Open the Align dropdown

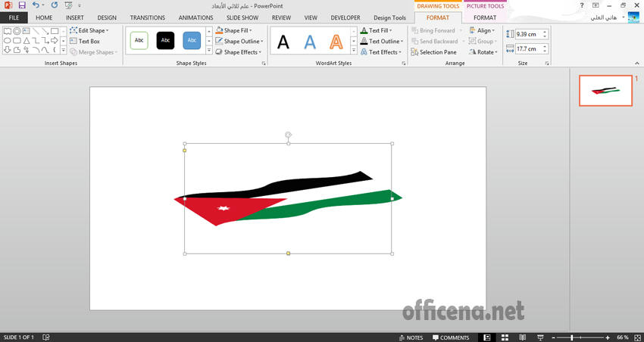482,30
